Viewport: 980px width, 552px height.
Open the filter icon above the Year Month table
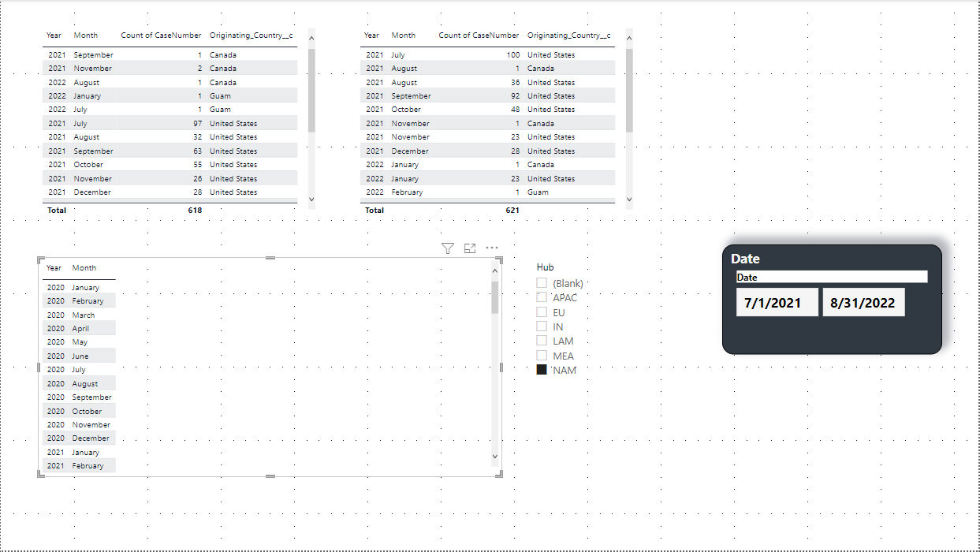pos(448,248)
